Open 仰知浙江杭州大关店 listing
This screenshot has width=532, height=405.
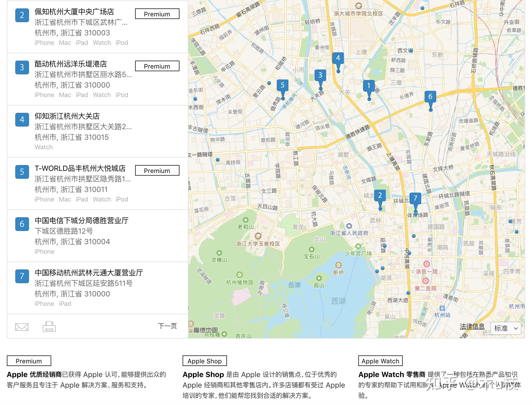(67, 116)
